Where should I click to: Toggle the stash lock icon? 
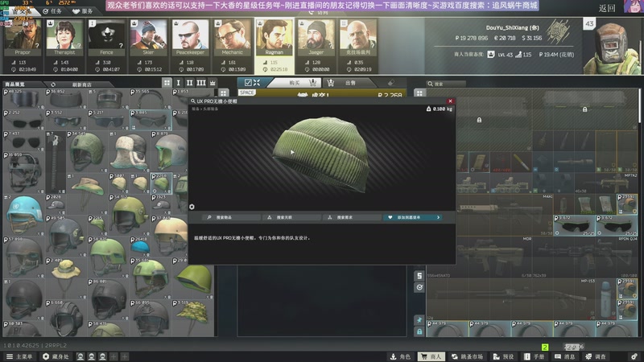point(419,331)
